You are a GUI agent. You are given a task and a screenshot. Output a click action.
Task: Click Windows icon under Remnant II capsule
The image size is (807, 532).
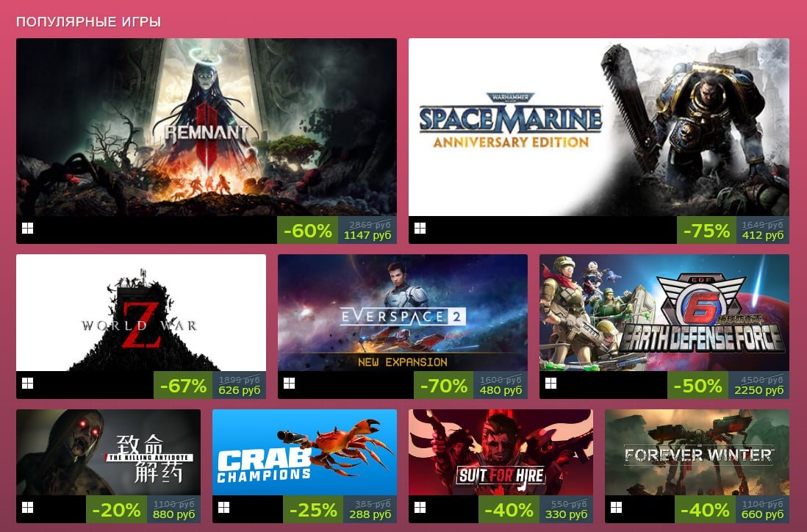click(x=28, y=229)
